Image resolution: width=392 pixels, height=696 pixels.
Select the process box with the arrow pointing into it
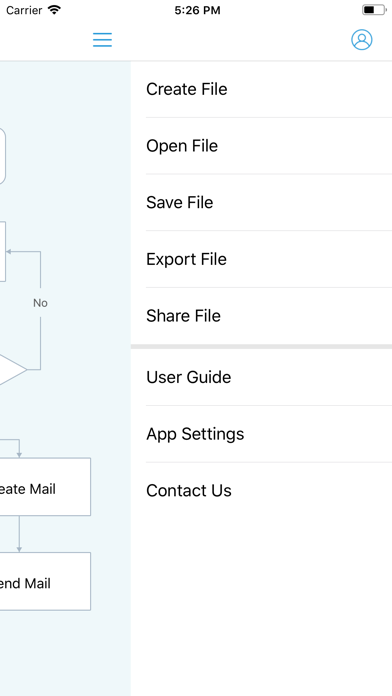tap(3, 252)
